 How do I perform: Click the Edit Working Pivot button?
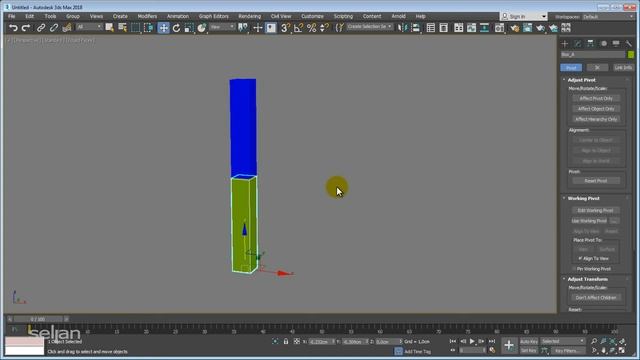[x=596, y=211]
